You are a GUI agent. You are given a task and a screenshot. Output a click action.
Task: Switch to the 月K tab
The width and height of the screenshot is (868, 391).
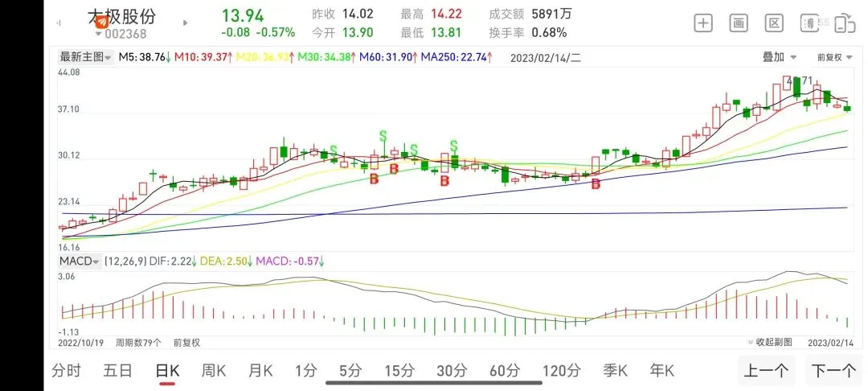tap(260, 371)
